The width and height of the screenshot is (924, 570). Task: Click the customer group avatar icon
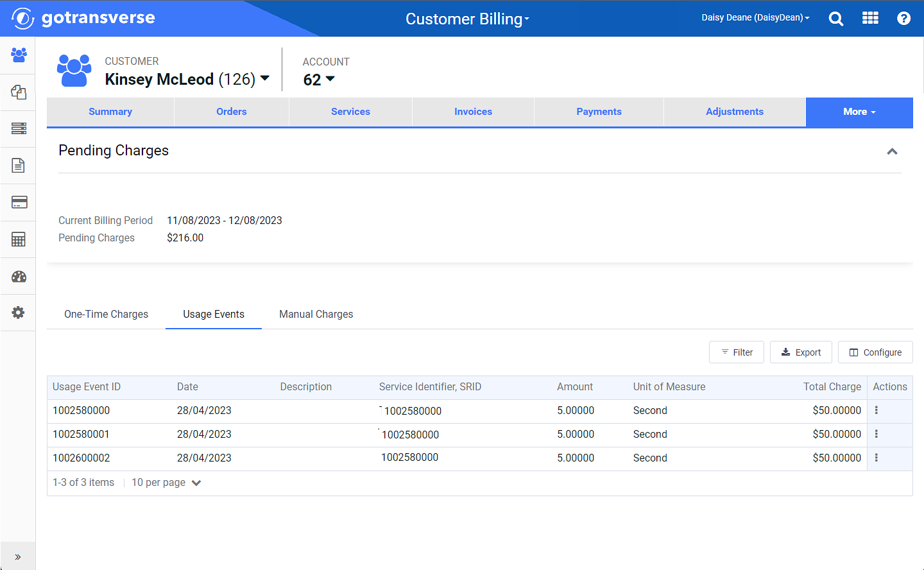pos(74,70)
